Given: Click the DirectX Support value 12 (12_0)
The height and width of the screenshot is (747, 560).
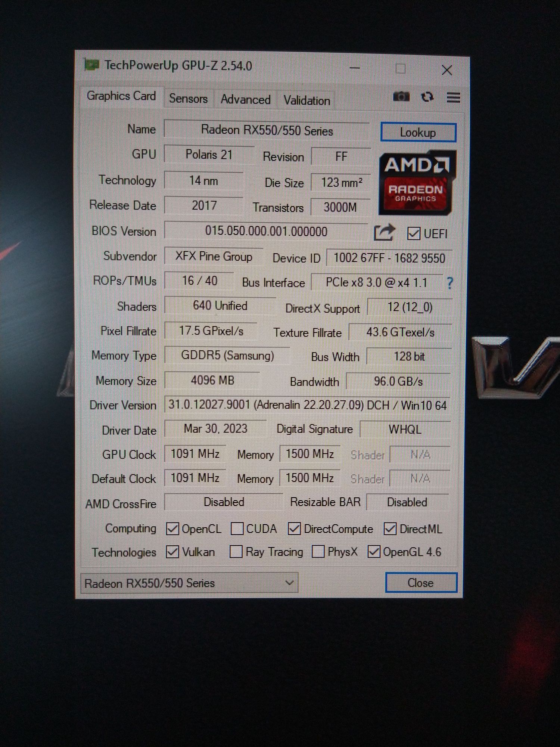Looking at the screenshot, I should [410, 307].
